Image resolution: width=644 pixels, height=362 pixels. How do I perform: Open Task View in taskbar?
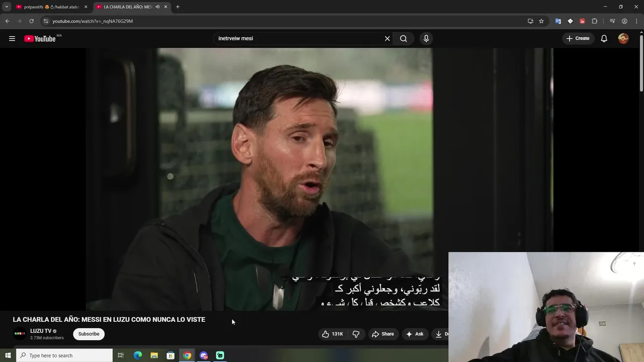pyautogui.click(x=121, y=355)
